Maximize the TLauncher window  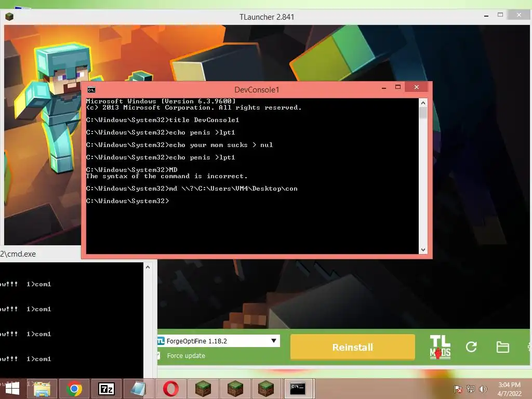tap(500, 15)
